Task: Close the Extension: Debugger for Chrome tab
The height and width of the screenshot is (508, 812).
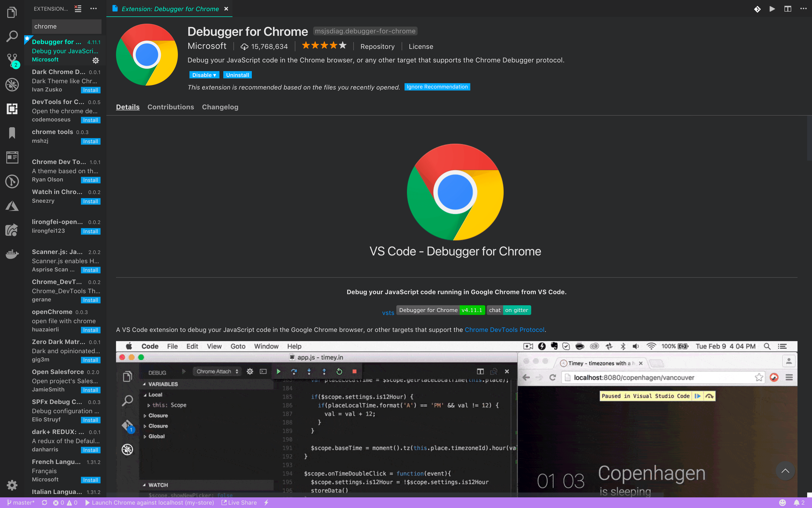Action: (x=226, y=9)
